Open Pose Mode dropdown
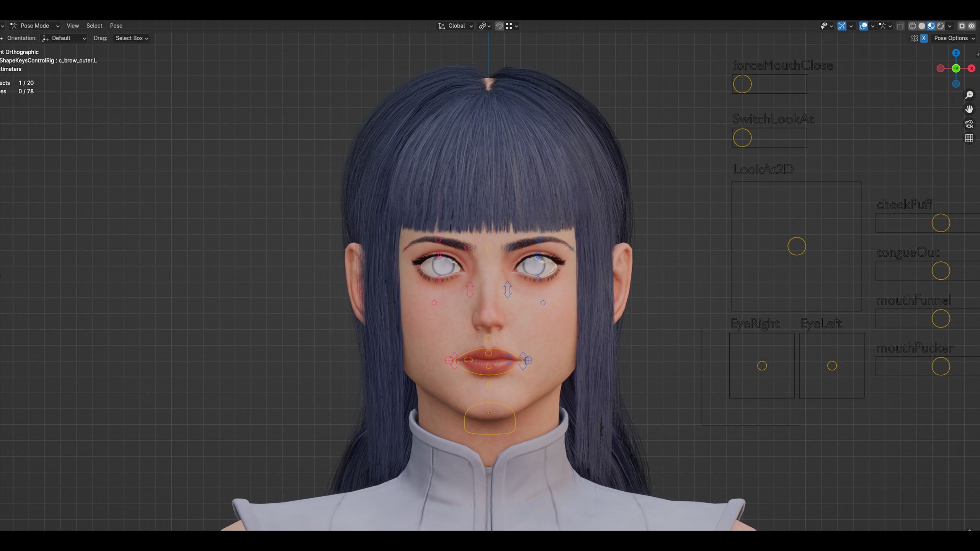The height and width of the screenshot is (551, 980). coord(35,26)
